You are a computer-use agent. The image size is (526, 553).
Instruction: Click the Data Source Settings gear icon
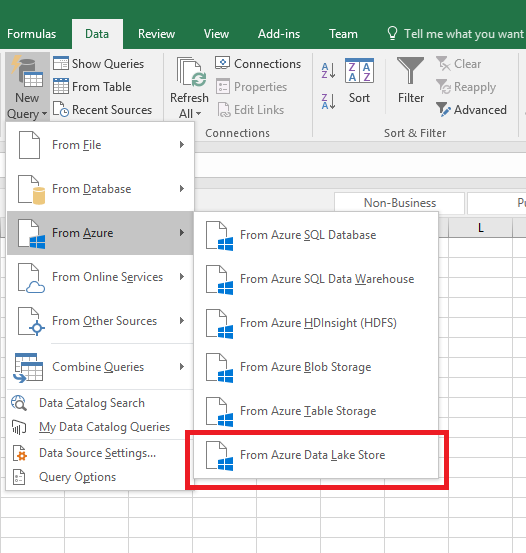(x=19, y=453)
